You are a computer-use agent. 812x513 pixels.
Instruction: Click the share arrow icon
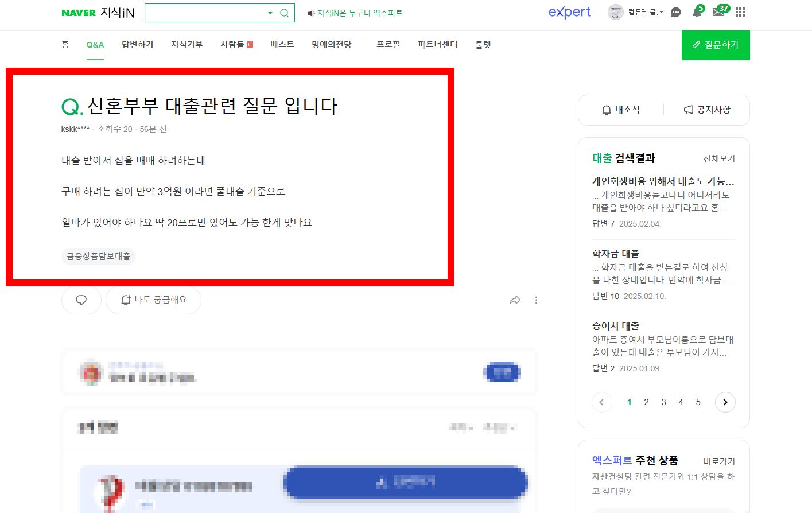coord(515,300)
